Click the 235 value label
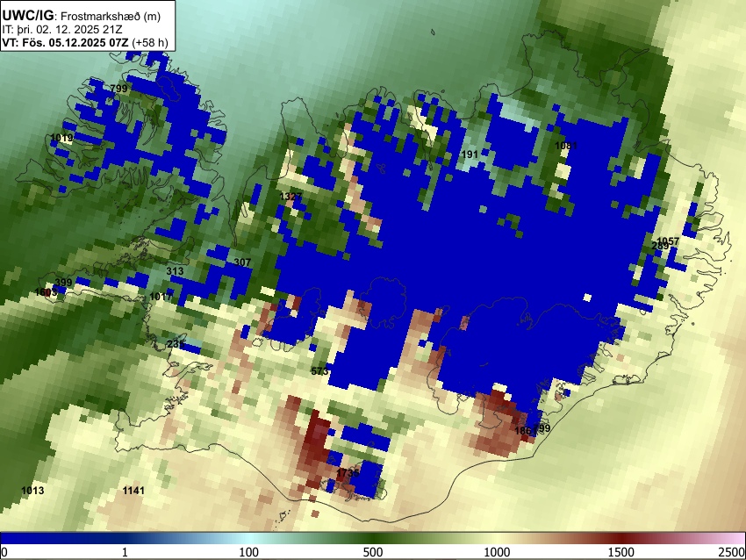 [176, 344]
